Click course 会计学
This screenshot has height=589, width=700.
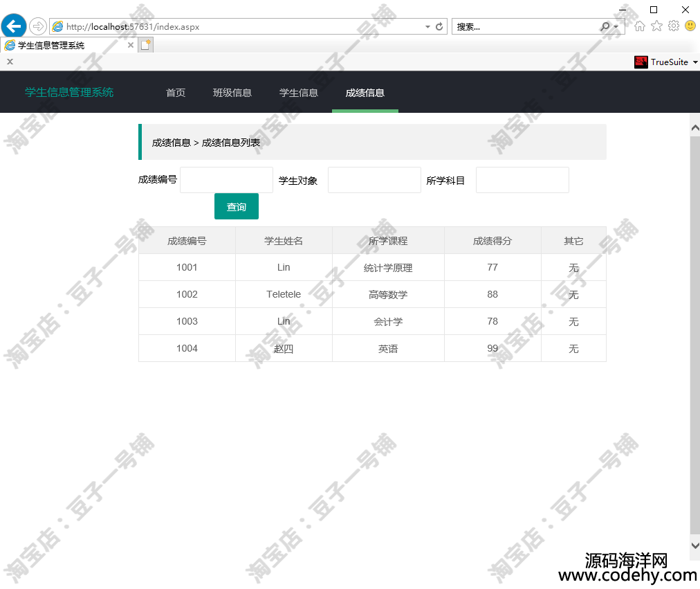coord(388,322)
